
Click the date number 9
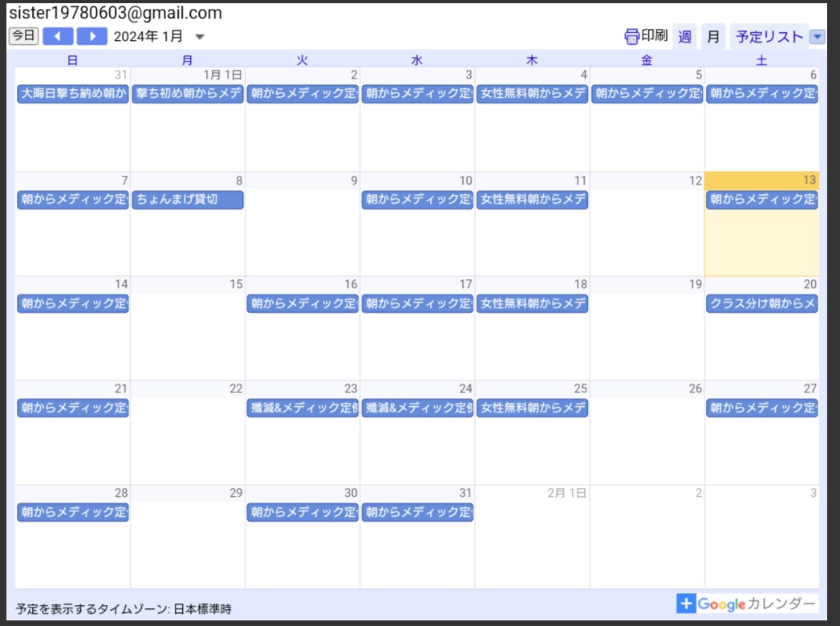tap(354, 181)
